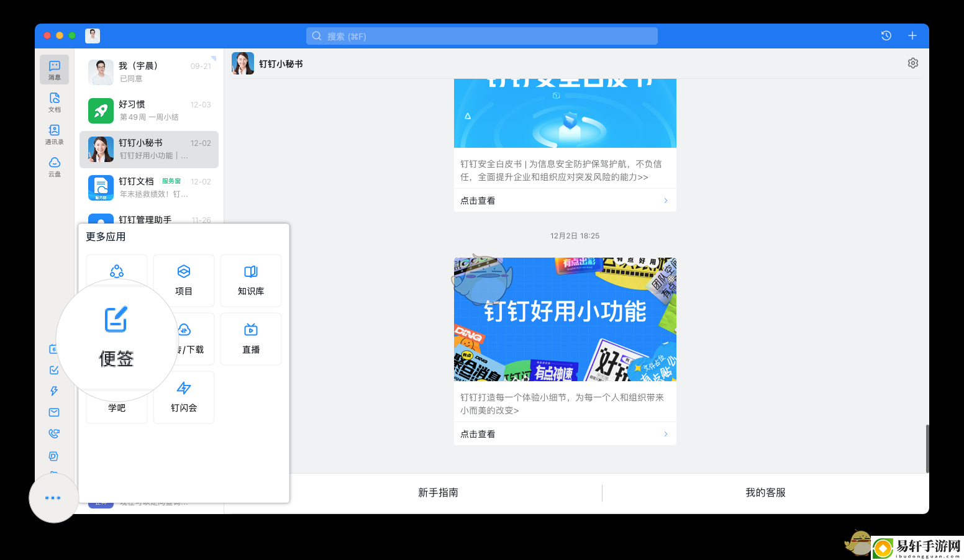Open the 我的客服 bottom menu
This screenshot has height=560, width=964.
(765, 492)
